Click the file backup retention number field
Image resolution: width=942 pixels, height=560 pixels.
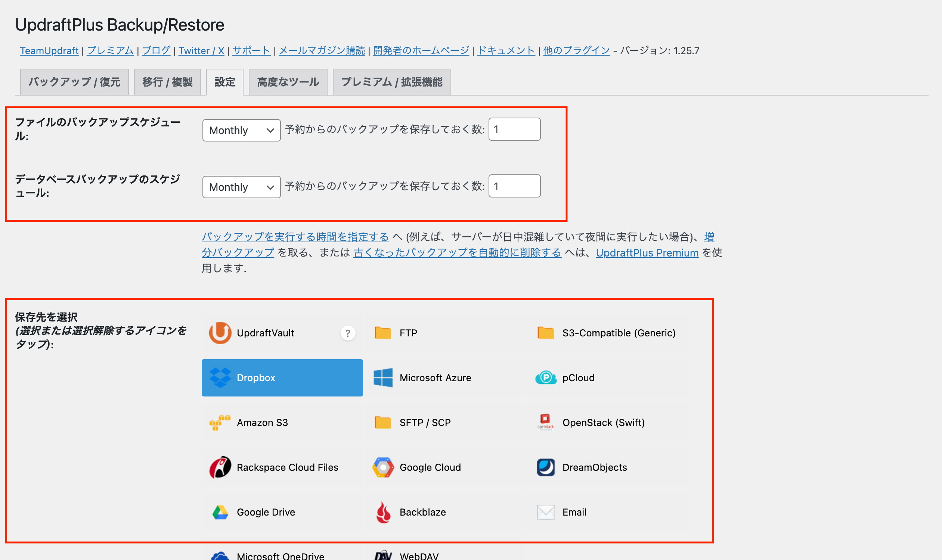point(514,130)
